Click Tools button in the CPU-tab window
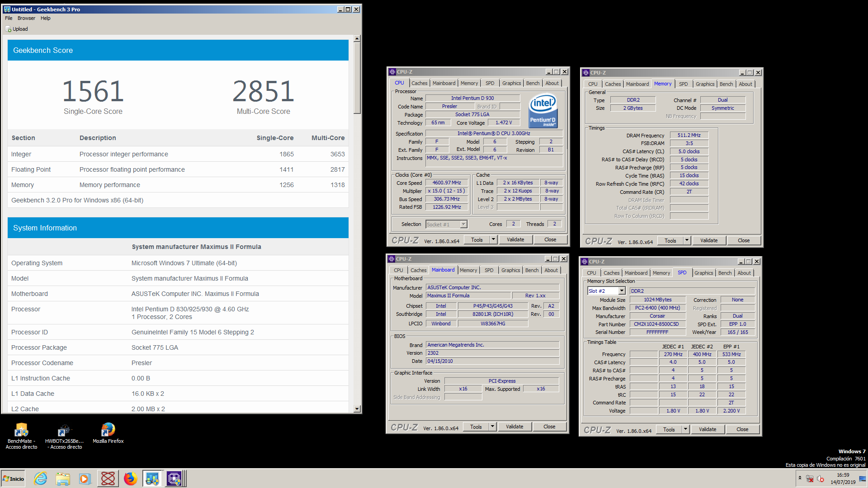Screen dimensions: 868x488 tap(477, 240)
